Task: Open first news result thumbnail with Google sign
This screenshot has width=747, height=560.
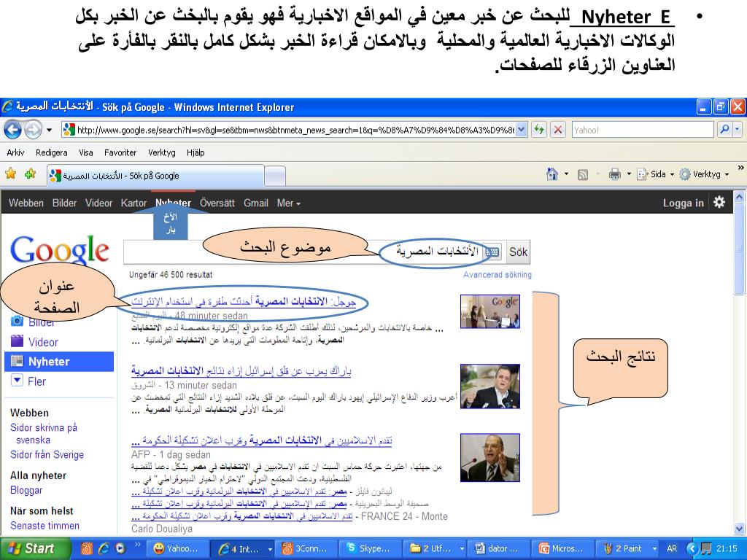Action: click(x=489, y=311)
